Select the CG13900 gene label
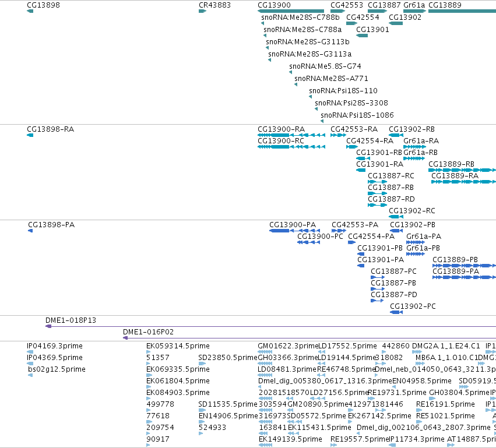The image size is (496, 448). click(x=274, y=5)
